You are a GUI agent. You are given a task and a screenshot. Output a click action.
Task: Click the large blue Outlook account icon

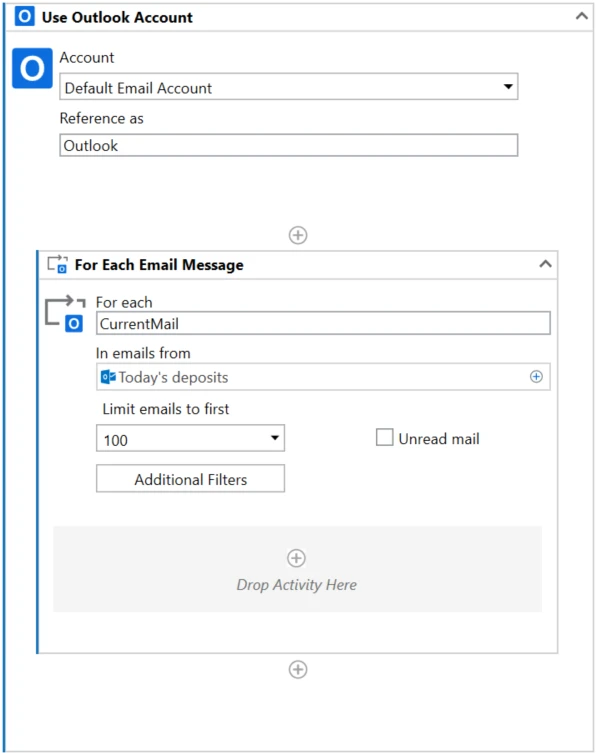pos(32,68)
